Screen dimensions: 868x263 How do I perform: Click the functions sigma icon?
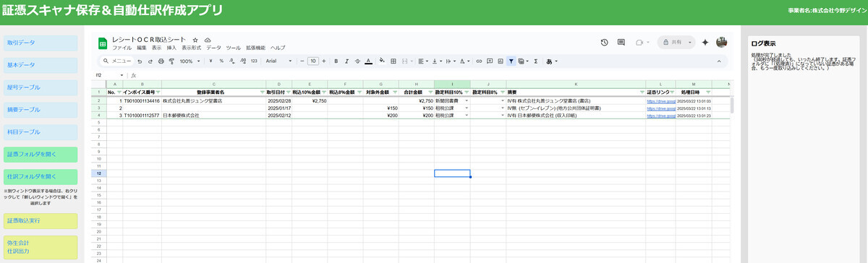tap(535, 61)
